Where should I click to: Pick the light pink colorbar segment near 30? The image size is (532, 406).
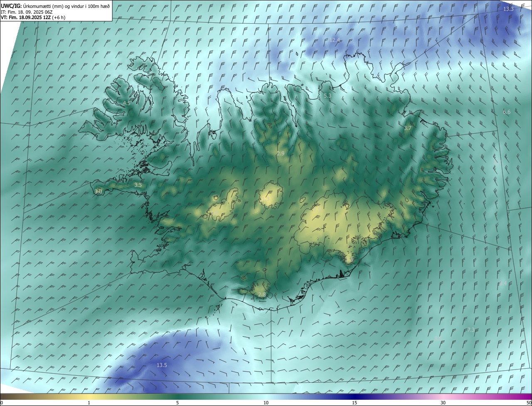pyautogui.click(x=443, y=397)
